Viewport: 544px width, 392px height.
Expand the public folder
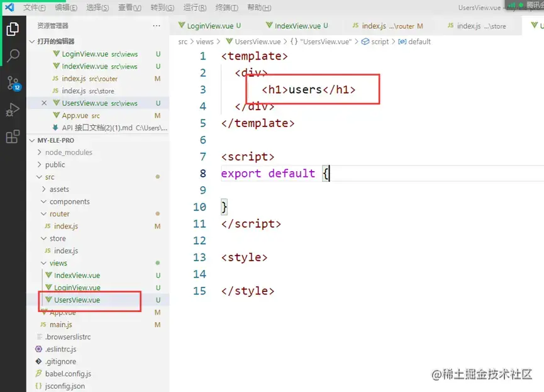[55, 165]
